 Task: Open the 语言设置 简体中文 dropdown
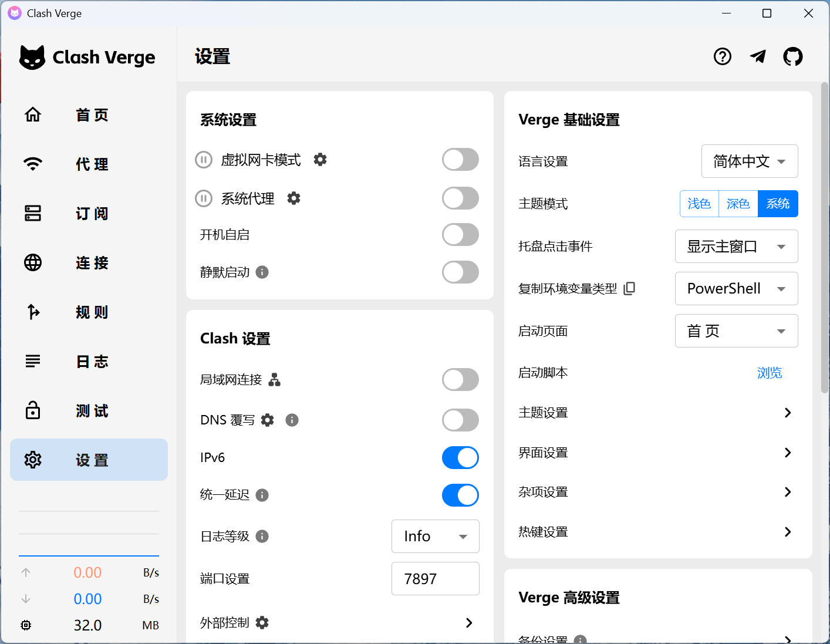pyautogui.click(x=750, y=161)
